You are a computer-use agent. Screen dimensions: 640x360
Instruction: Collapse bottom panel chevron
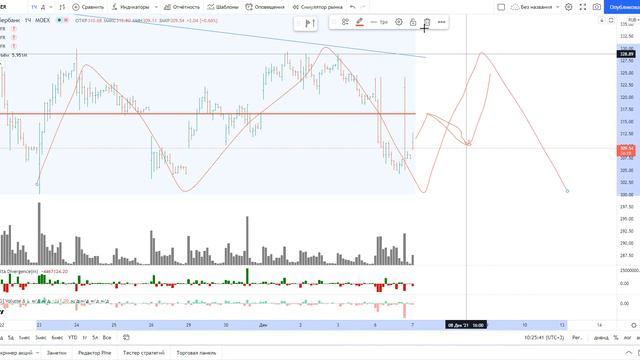[x=629, y=353]
